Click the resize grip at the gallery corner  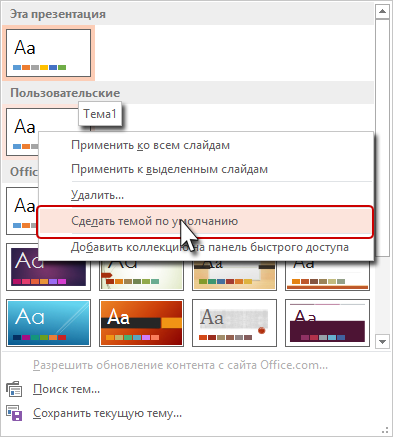click(x=385, y=430)
